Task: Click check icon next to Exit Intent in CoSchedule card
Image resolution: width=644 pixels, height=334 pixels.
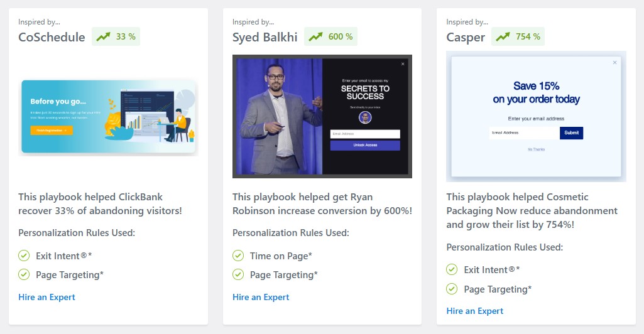Action: [x=24, y=256]
